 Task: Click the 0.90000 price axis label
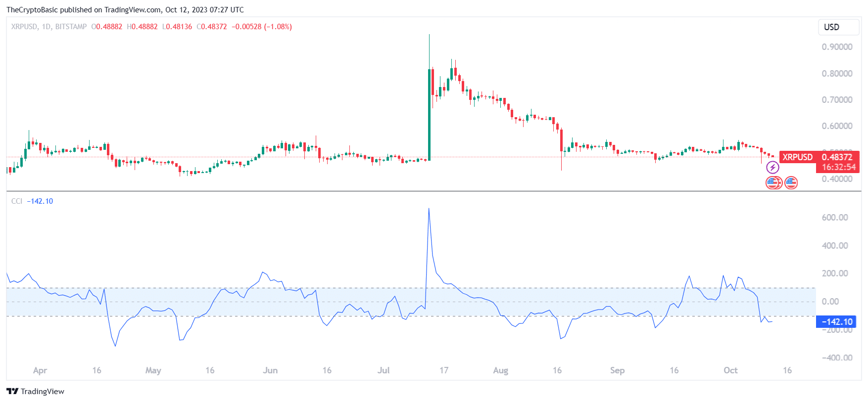[x=837, y=47]
